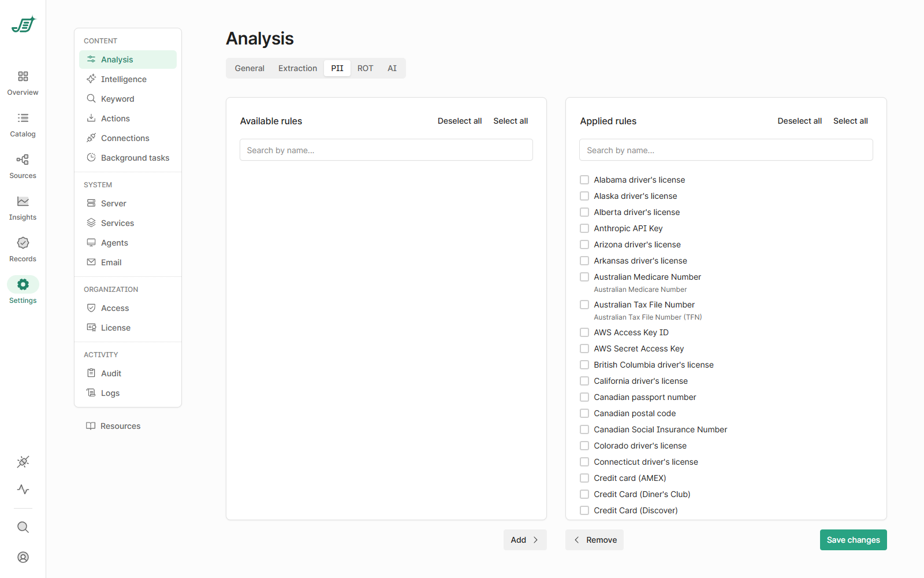Open Connections plug item

pos(128,138)
